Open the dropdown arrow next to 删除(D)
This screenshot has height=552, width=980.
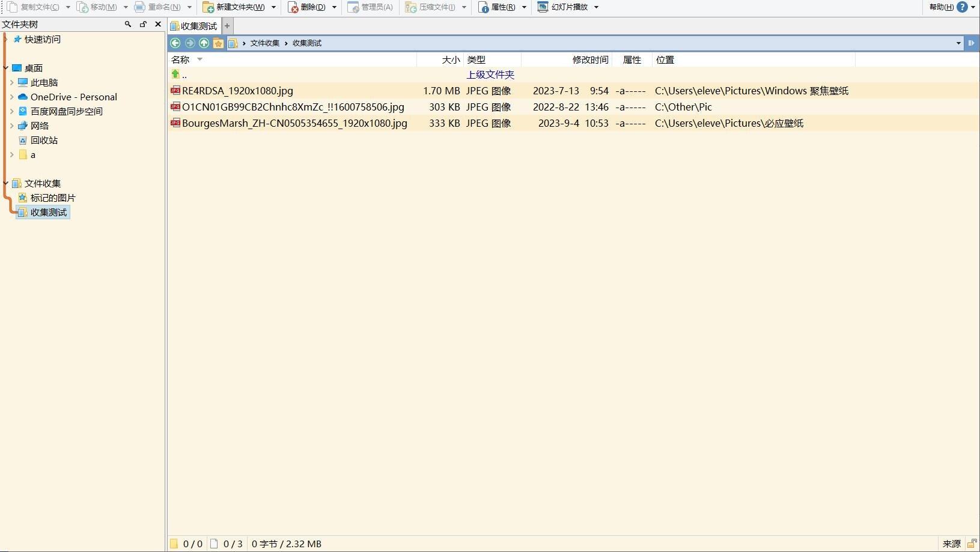334,7
